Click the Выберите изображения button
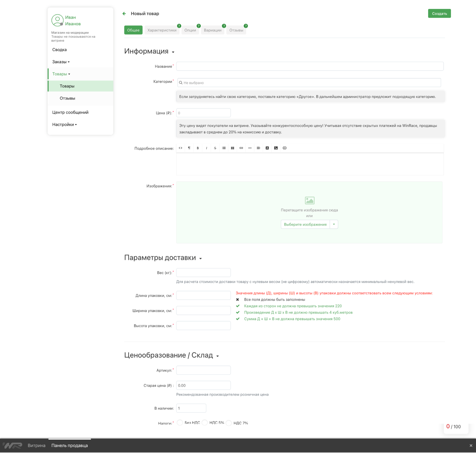 305,224
